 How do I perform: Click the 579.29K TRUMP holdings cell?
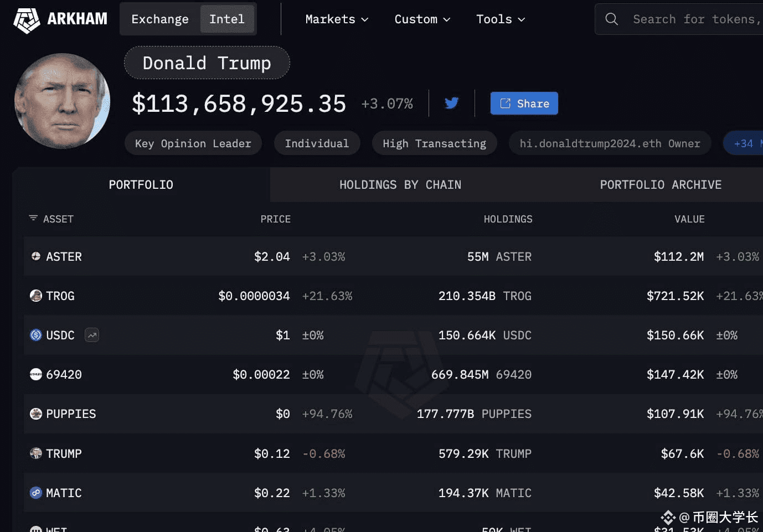[485, 453]
